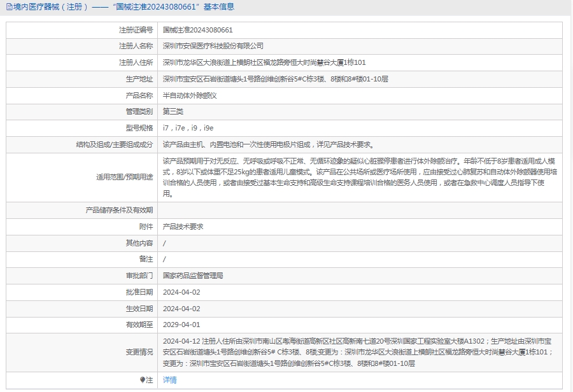Click the registrant address text in 注册人住所 row
This screenshot has width=573, height=392.
click(x=264, y=63)
